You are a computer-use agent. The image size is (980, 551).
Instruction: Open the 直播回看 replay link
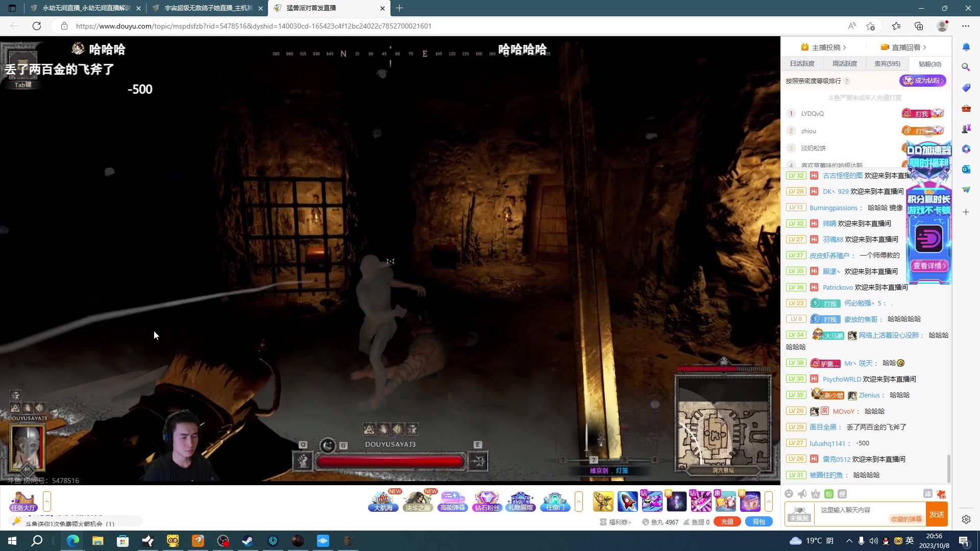903,47
